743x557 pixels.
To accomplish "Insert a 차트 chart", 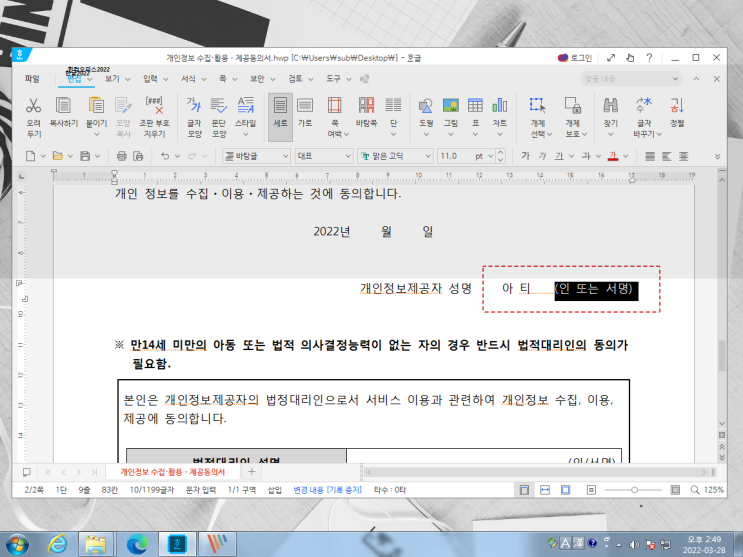I will point(500,106).
